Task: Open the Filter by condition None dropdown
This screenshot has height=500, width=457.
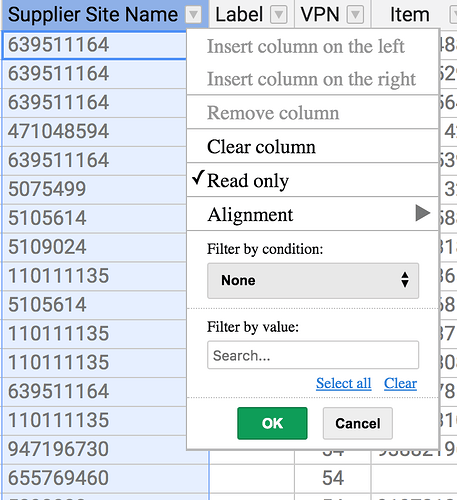Action: (x=313, y=281)
